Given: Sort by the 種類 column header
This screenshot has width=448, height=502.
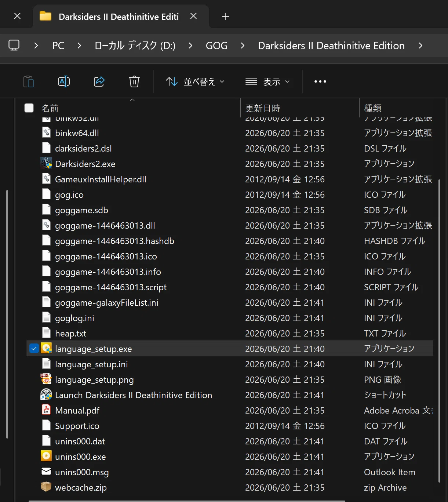Looking at the screenshot, I should (x=373, y=108).
